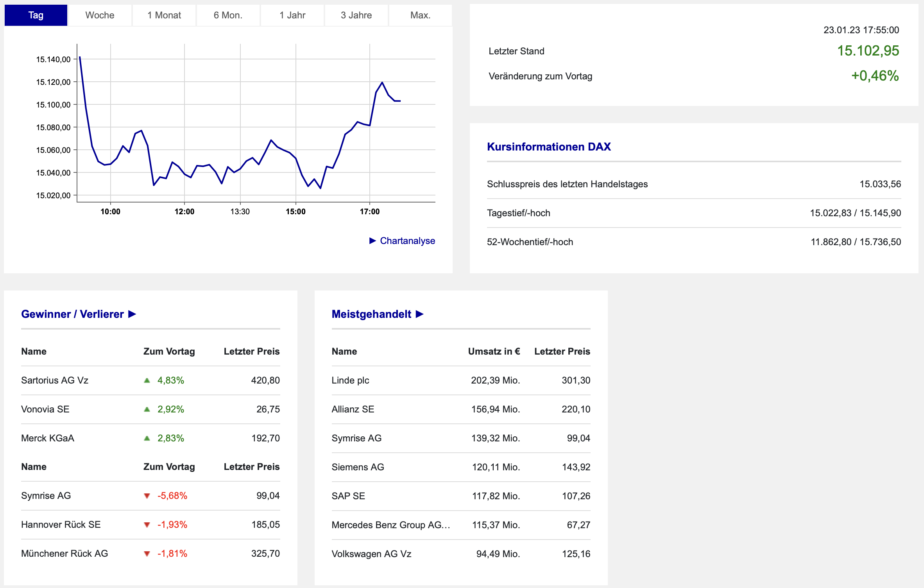This screenshot has height=588, width=924.
Task: Click red down arrow for Hannover Rück SE
Action: coord(147,525)
